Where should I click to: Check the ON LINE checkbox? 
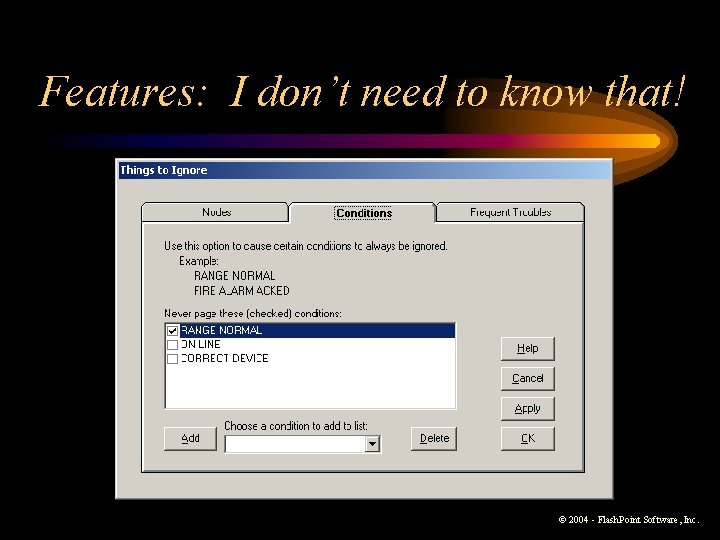172,345
